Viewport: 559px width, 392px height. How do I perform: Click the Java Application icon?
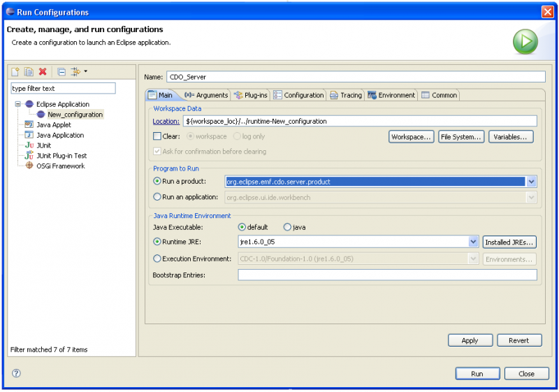pos(29,135)
